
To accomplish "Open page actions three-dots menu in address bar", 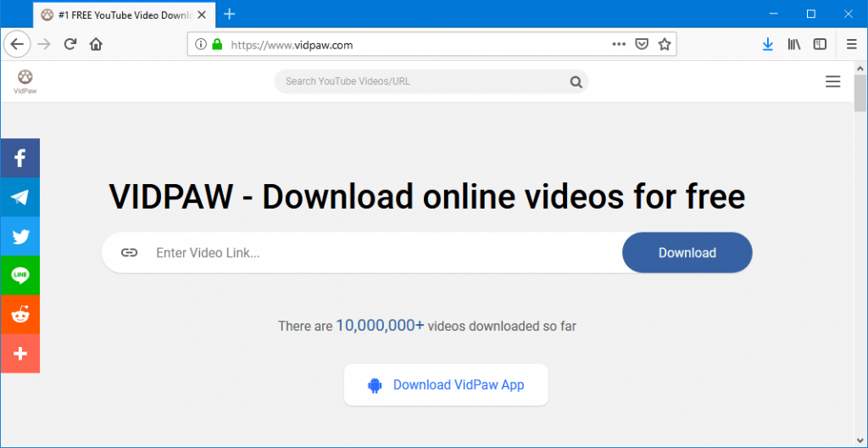I will [619, 44].
